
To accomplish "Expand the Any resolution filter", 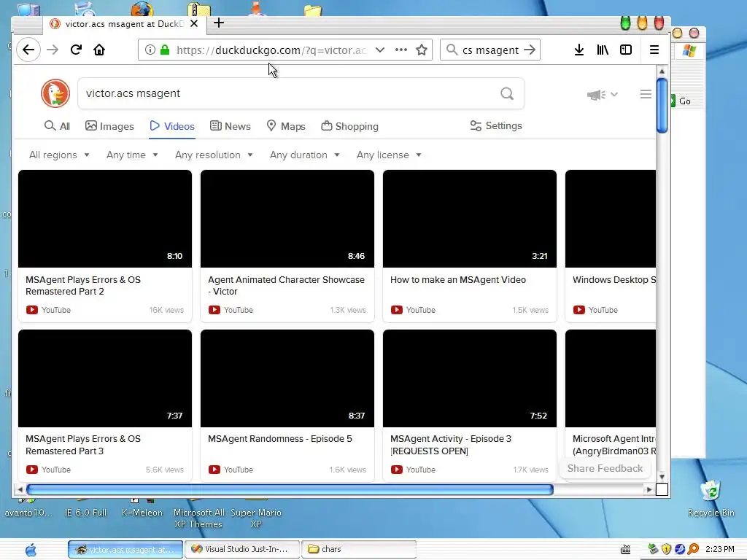I will 214,155.
